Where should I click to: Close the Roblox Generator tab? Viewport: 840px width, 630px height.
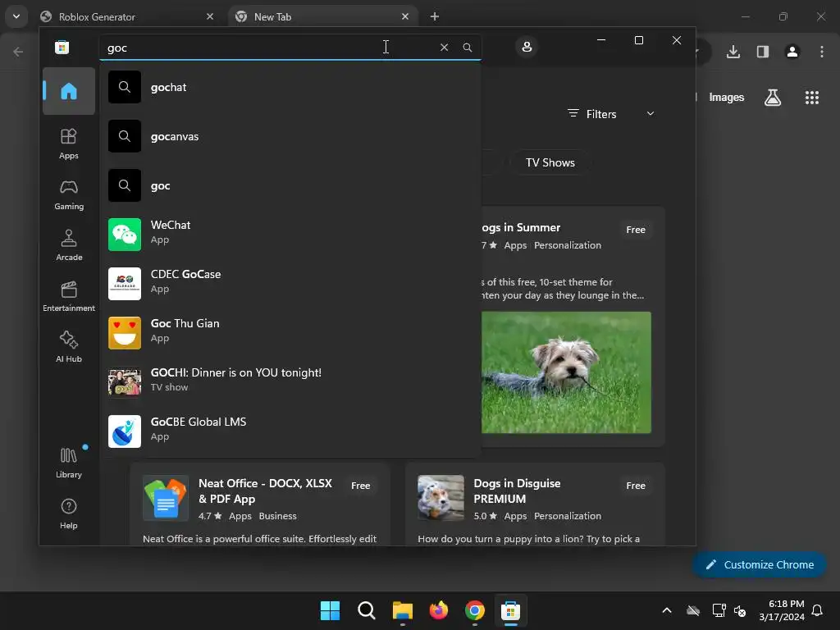(210, 16)
